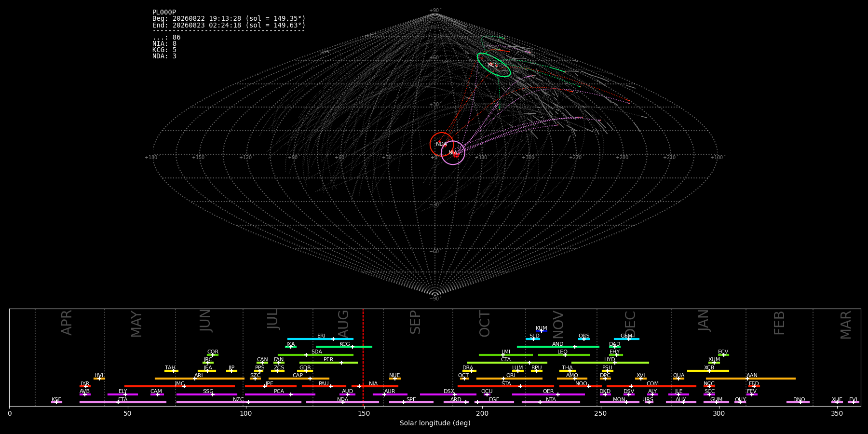Click the QUA shower marker in timeline
Screen dimensions: 868x434
point(678,379)
